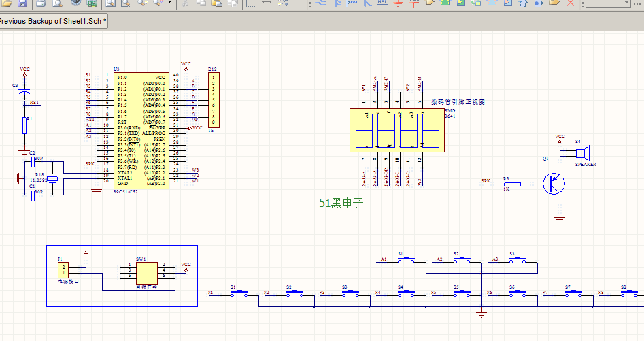Select the Q1 transistor symbol
This screenshot has height=341, width=644.
pyautogui.click(x=554, y=184)
